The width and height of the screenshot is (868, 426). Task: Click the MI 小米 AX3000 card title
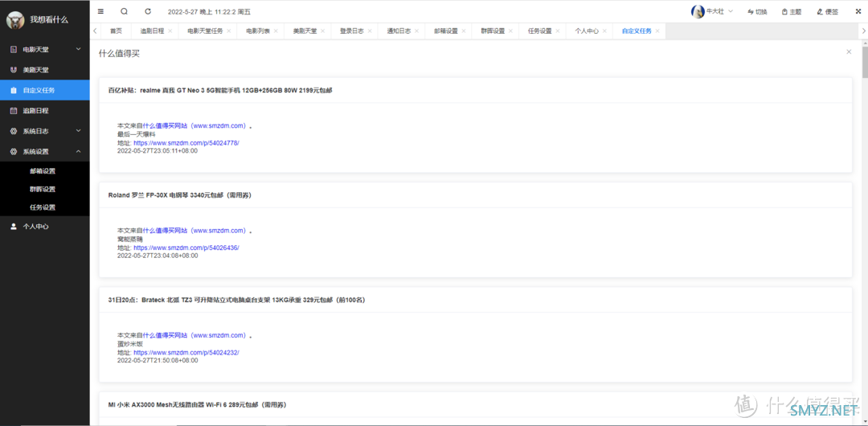[197, 405]
